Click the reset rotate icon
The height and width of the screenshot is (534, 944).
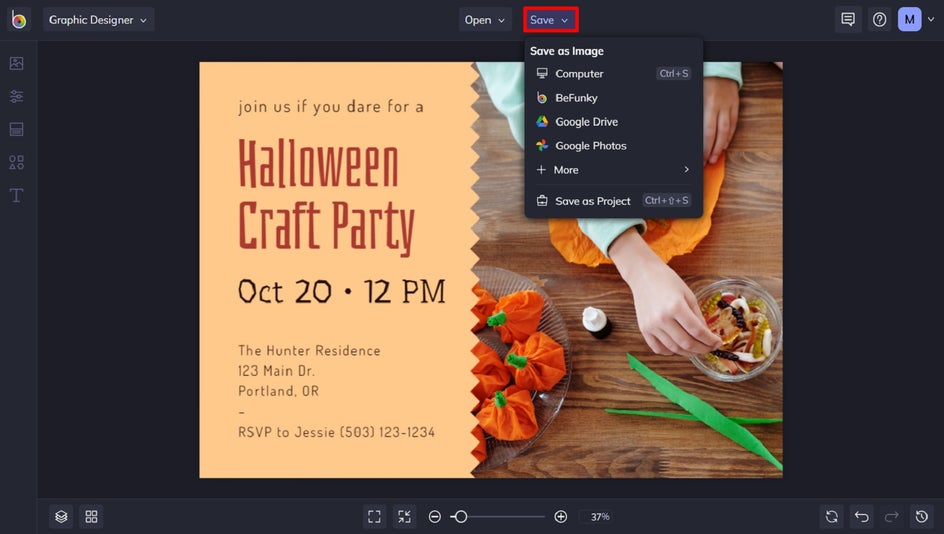(831, 517)
